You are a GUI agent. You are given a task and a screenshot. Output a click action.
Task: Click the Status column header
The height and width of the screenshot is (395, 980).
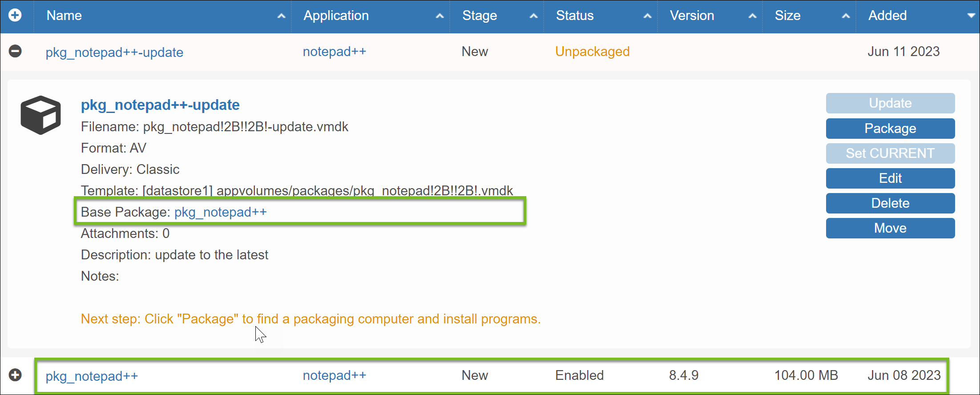coord(575,16)
